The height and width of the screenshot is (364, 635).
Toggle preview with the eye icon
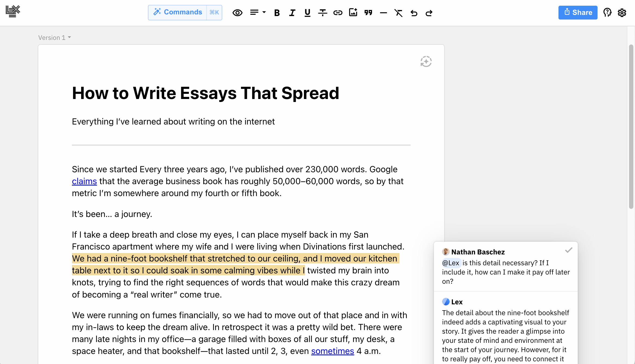point(237,13)
